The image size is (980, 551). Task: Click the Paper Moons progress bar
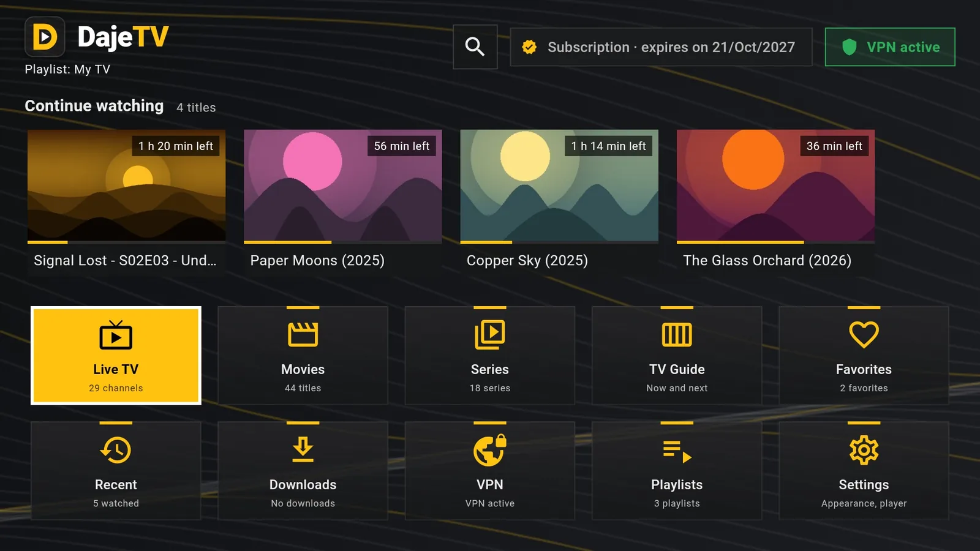pyautogui.click(x=343, y=242)
